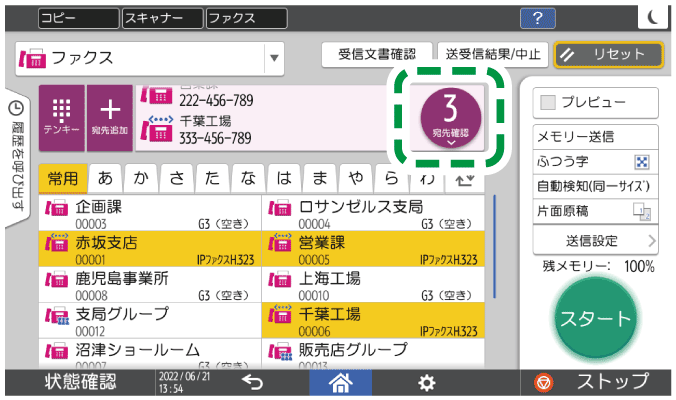Change 片面原稿 original setting
676x400 pixels.
(595, 211)
